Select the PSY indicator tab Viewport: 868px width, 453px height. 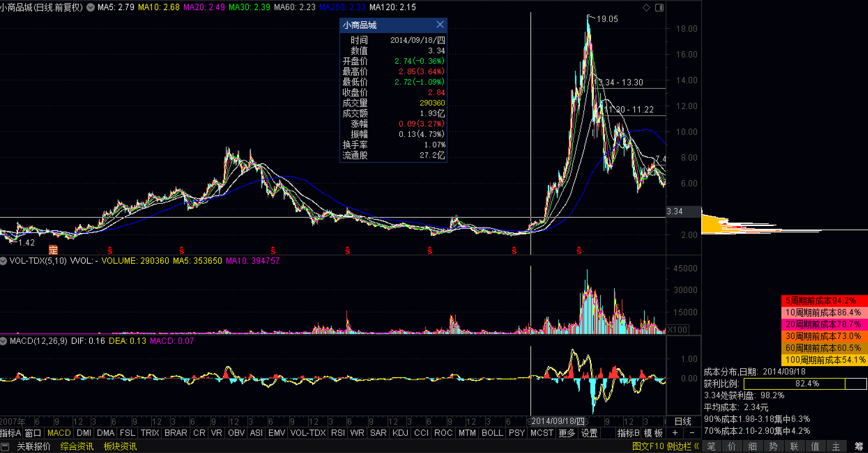pyautogui.click(x=517, y=433)
